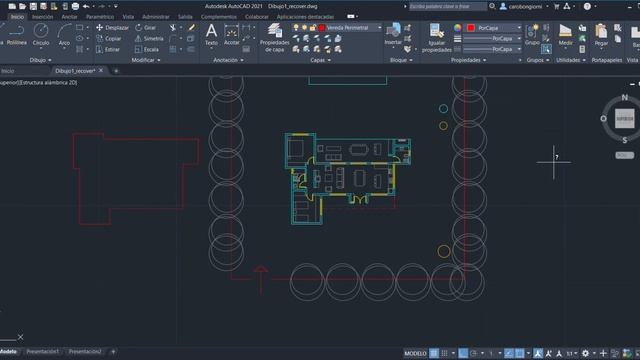
Task: Activate the Estirar (stretch) tool
Action: point(108,49)
